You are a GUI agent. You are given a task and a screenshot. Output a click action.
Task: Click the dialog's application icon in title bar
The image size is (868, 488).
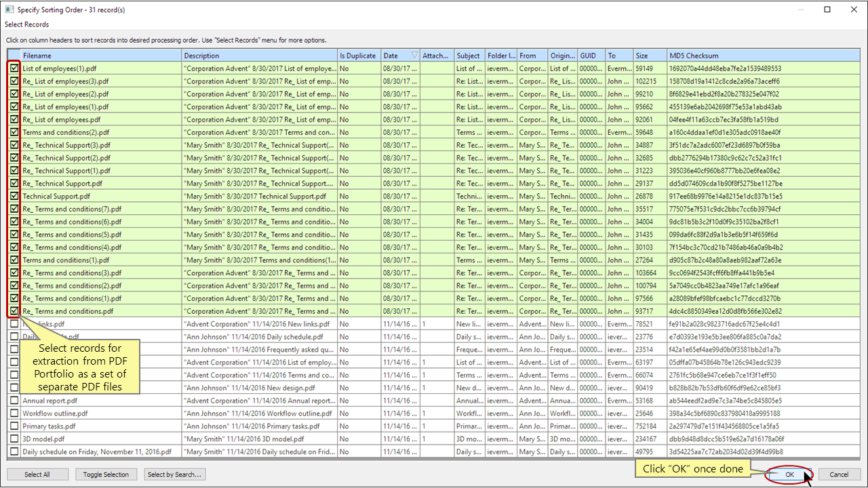[x=8, y=9]
